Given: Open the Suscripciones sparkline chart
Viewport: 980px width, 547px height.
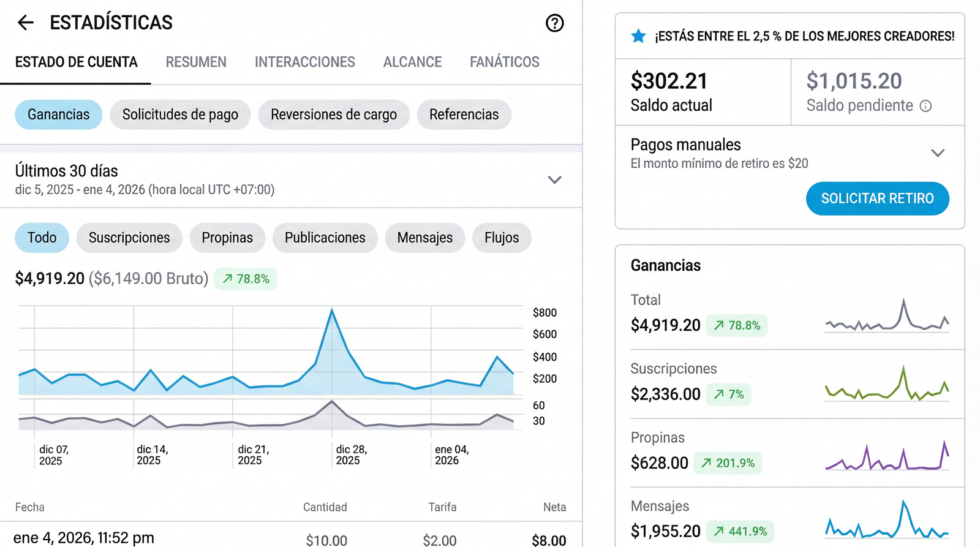Looking at the screenshot, I should click(x=887, y=386).
